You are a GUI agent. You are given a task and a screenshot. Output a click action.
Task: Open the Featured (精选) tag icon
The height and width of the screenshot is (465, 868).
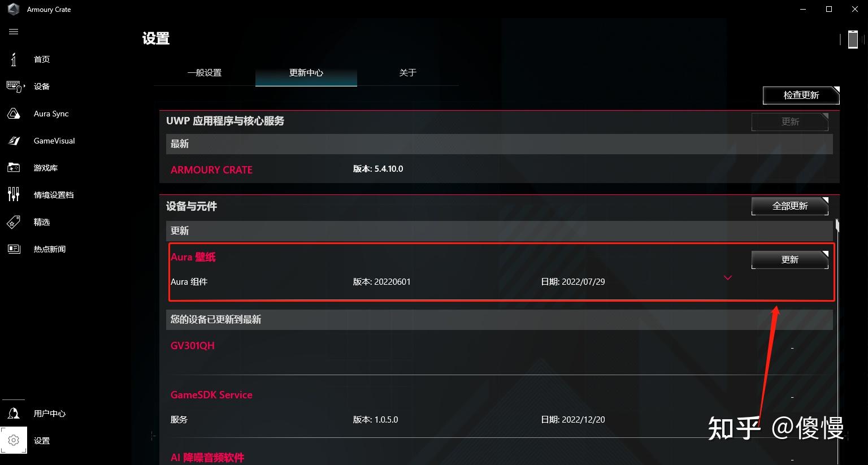pos(14,222)
